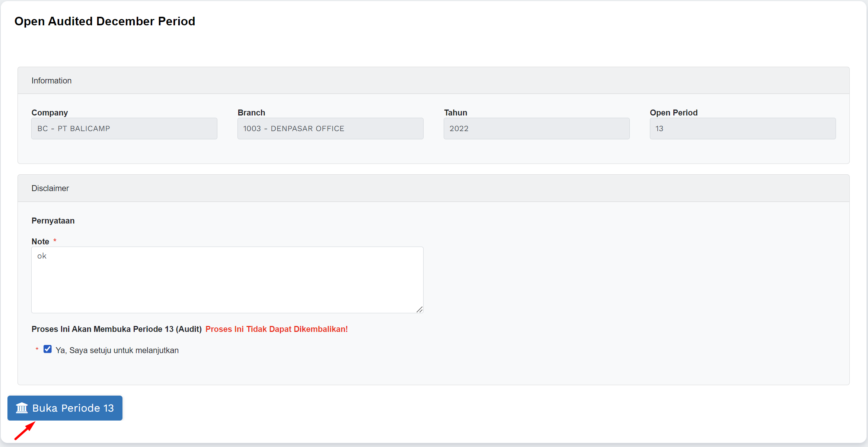868x447 pixels.
Task: Click the Pernyataan heading
Action: click(x=53, y=221)
